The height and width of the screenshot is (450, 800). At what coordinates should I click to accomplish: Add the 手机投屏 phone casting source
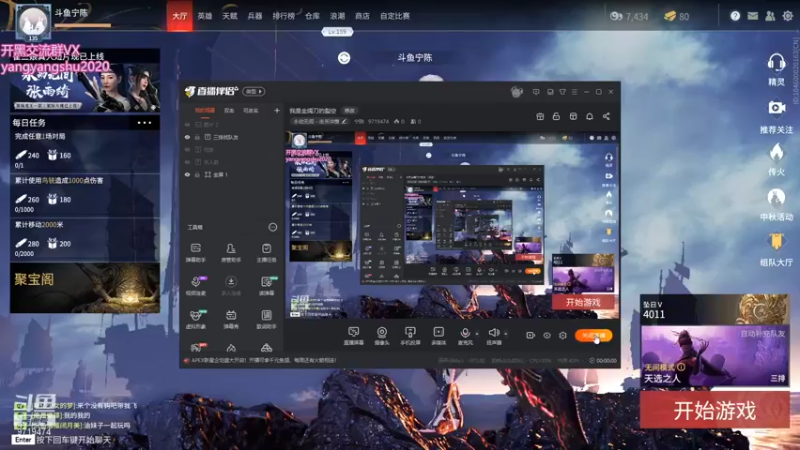point(410,336)
